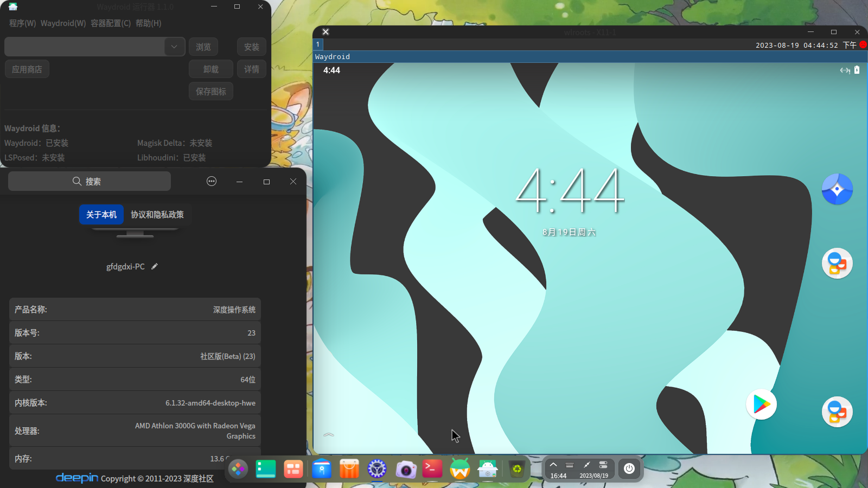The width and height of the screenshot is (868, 488).
Task: Click the 保存图标 save icon button
Action: click(211, 91)
